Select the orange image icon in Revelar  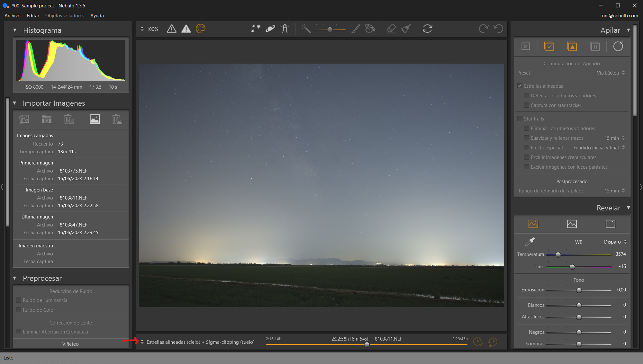pyautogui.click(x=533, y=224)
